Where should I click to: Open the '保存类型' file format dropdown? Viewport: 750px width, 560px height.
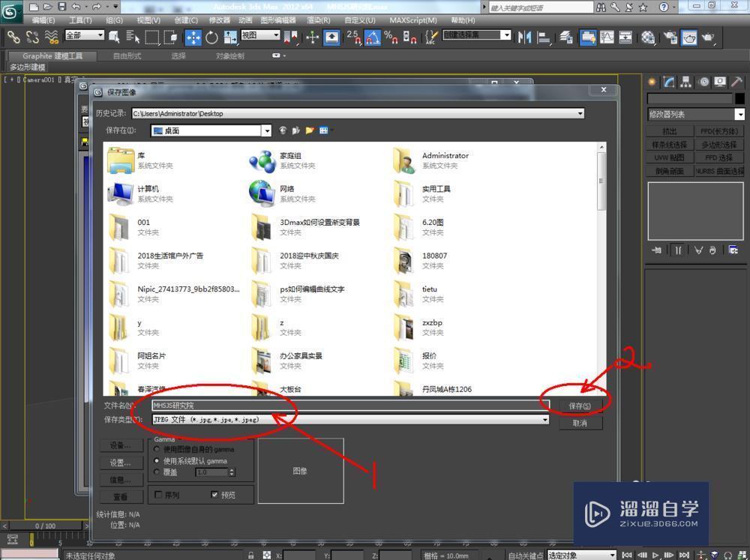tap(545, 419)
